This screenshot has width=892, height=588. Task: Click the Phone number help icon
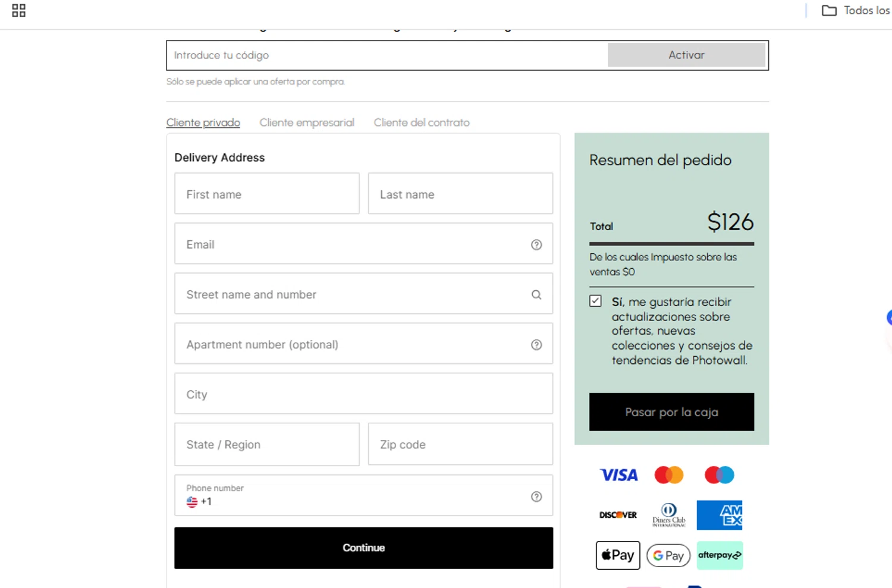click(x=536, y=496)
